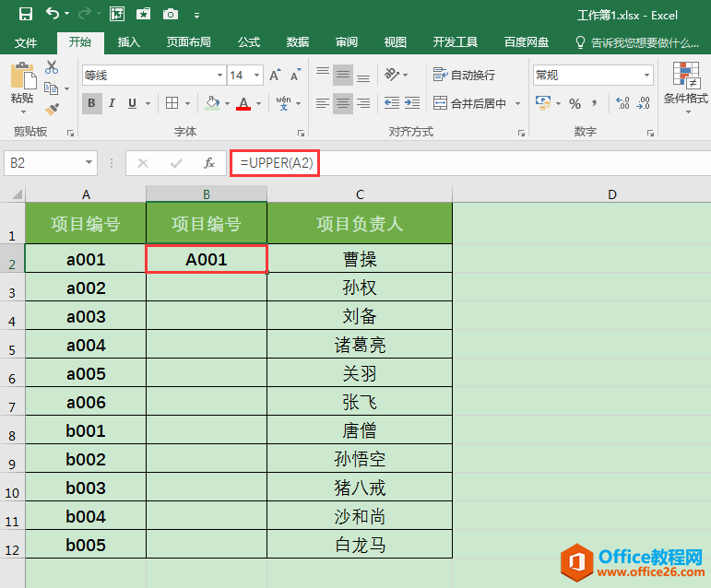
Task: Open the 公式 (Formulas) tab
Action: click(248, 42)
